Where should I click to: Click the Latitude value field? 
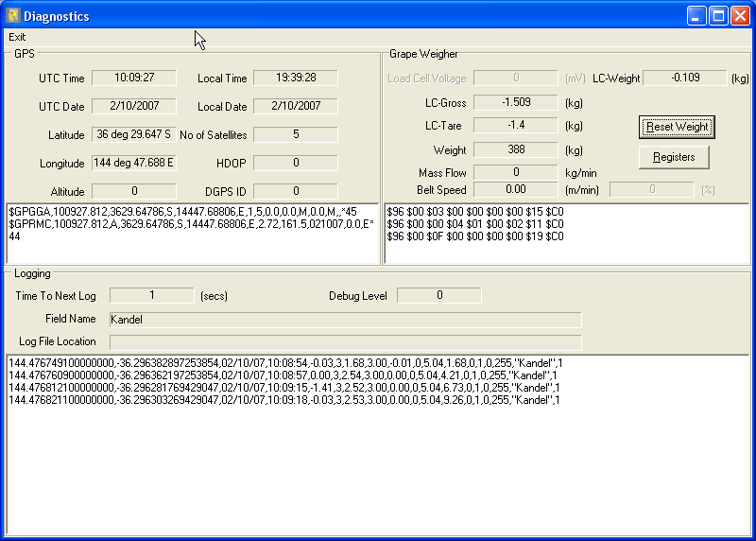[x=133, y=134]
